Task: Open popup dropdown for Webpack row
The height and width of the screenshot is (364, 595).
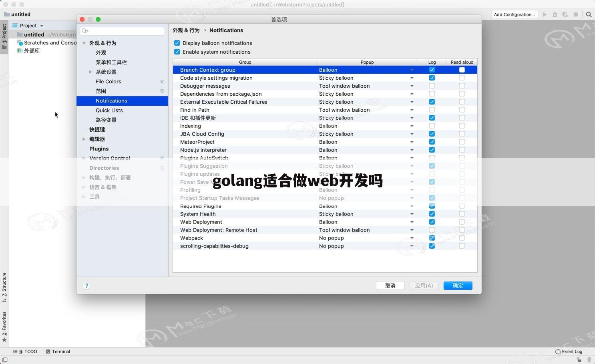Action: tap(412, 238)
